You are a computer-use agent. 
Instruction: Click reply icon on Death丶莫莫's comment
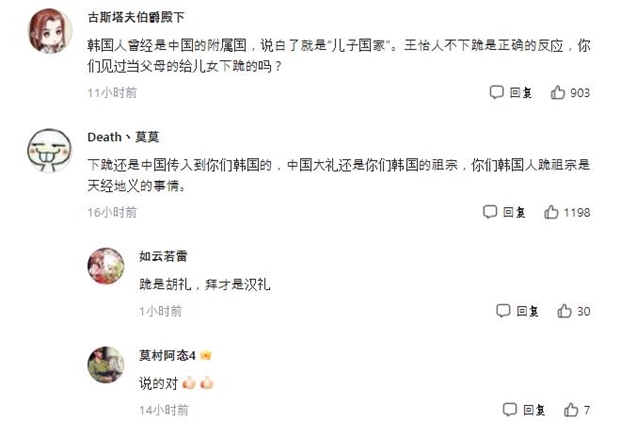490,212
